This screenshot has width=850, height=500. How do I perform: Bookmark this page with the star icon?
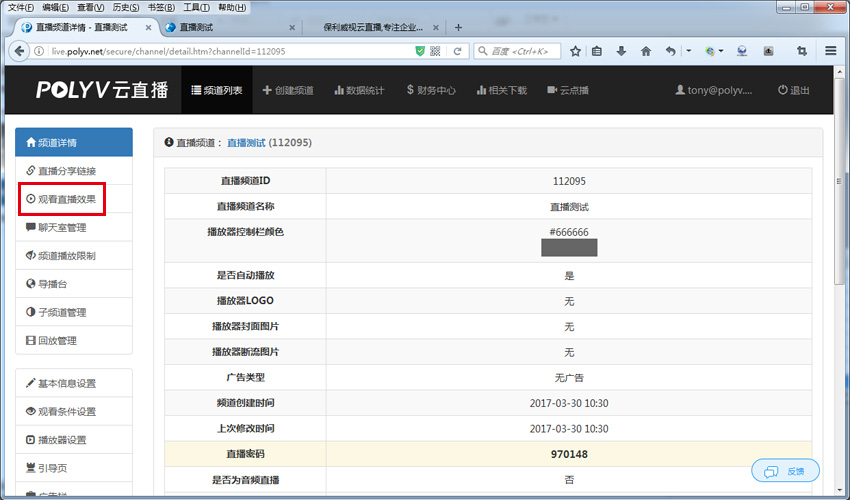[575, 51]
